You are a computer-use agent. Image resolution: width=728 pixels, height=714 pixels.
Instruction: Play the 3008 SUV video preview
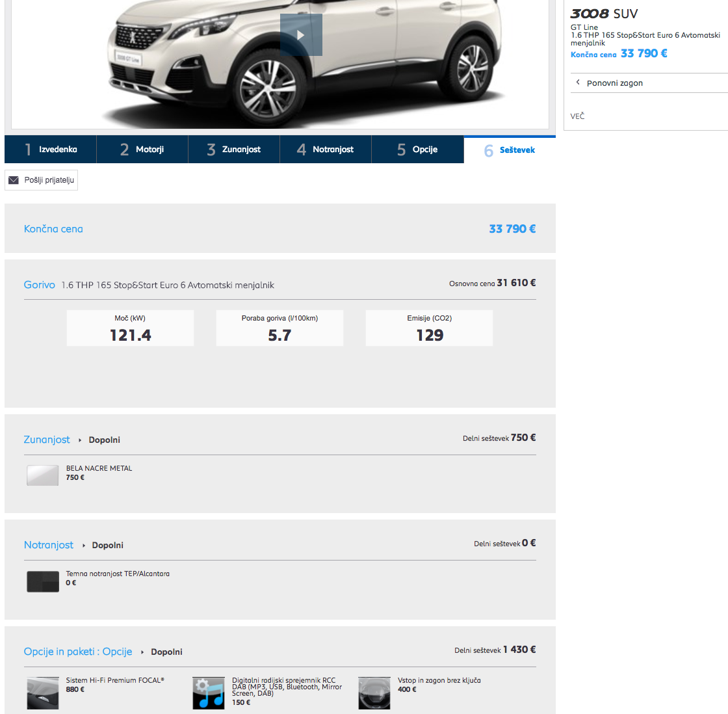point(301,35)
